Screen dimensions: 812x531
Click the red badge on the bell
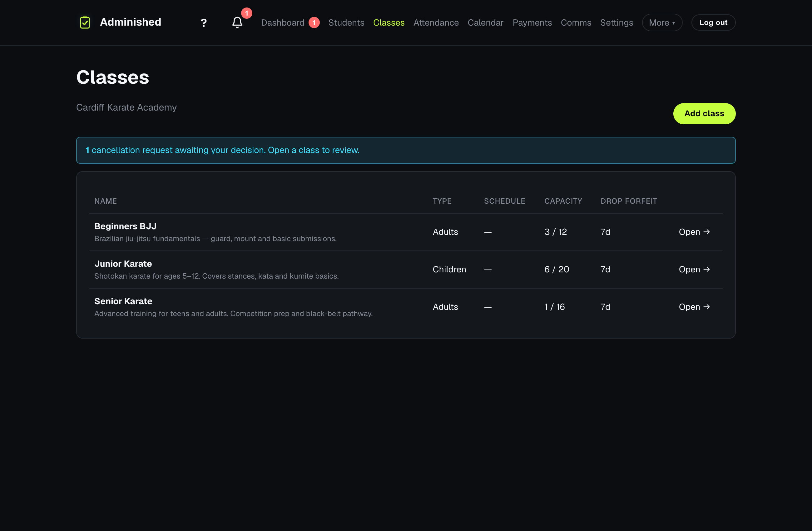(x=246, y=13)
